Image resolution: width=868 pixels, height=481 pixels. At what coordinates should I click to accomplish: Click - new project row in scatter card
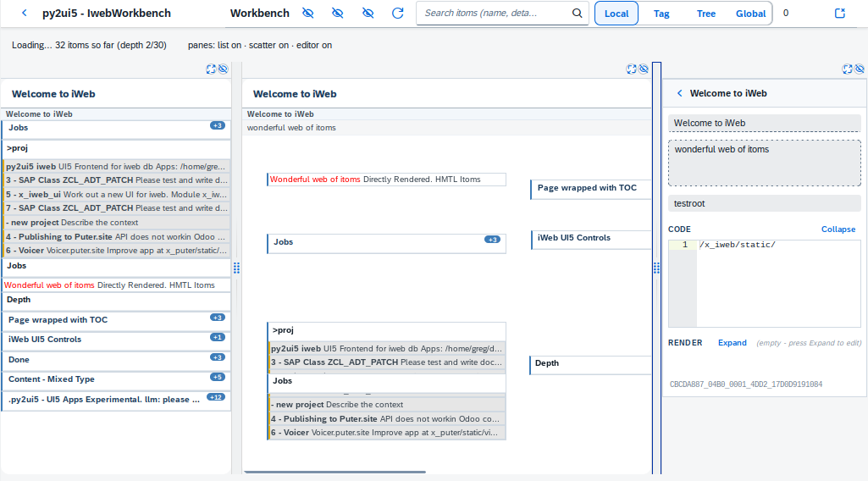point(386,405)
